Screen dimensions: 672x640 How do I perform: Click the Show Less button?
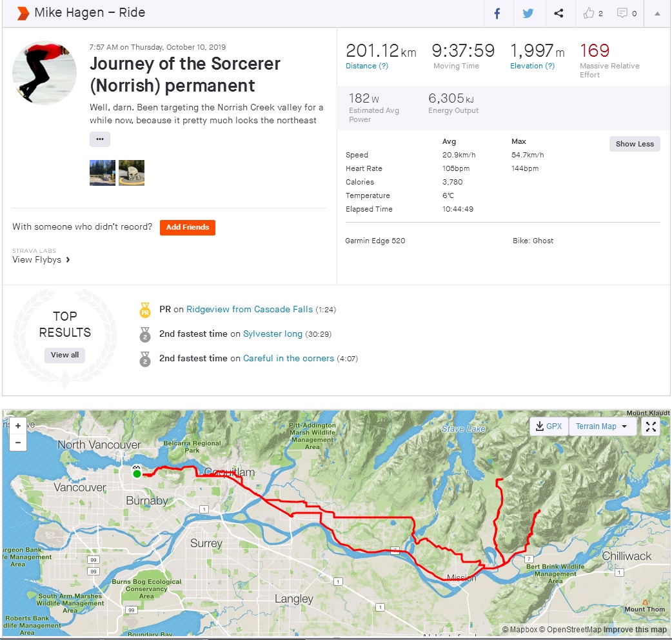click(x=635, y=144)
